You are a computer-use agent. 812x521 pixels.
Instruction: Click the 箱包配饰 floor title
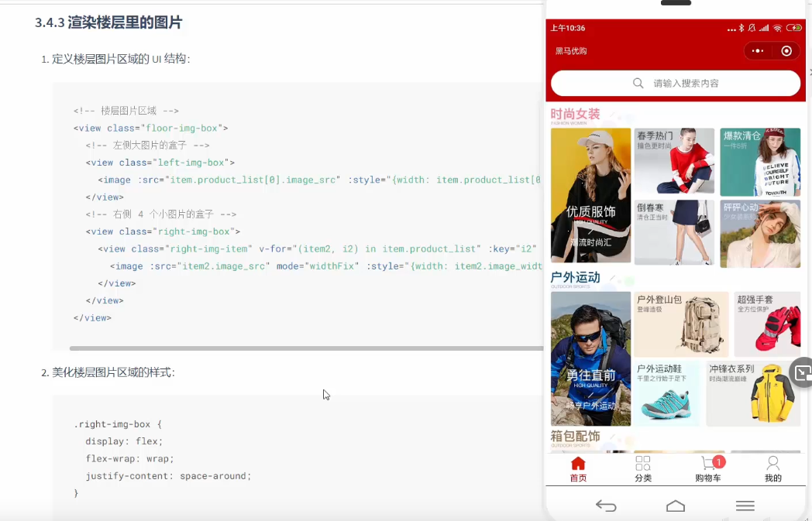tap(576, 436)
